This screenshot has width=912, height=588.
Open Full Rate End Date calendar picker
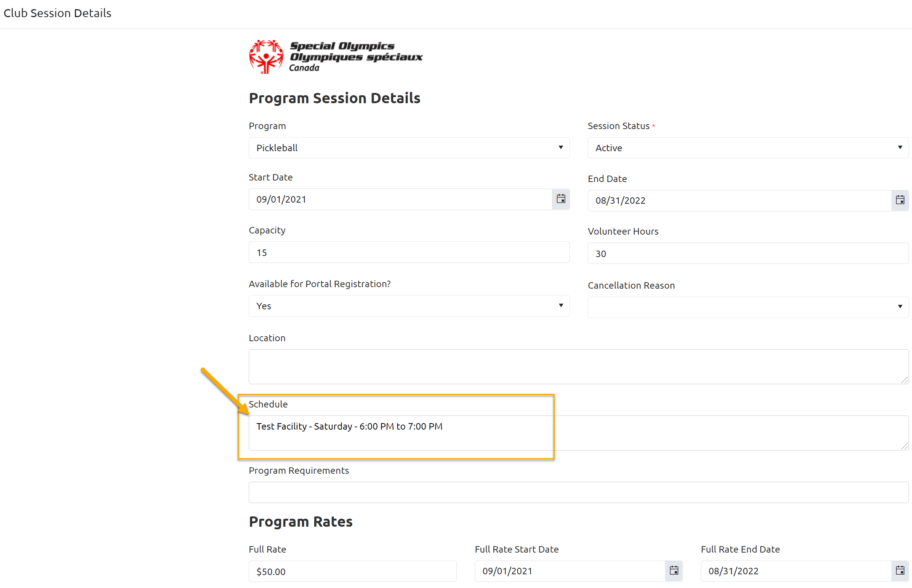pyautogui.click(x=900, y=571)
